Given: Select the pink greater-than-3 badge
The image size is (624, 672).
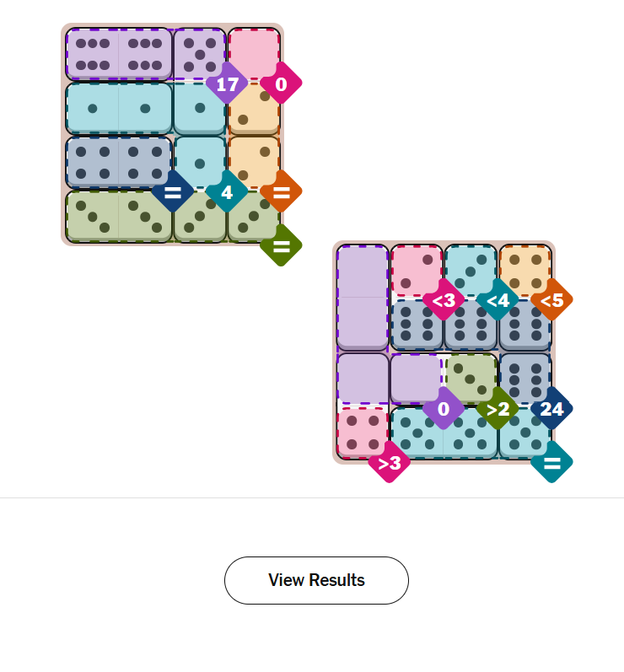Looking at the screenshot, I should (x=389, y=462).
